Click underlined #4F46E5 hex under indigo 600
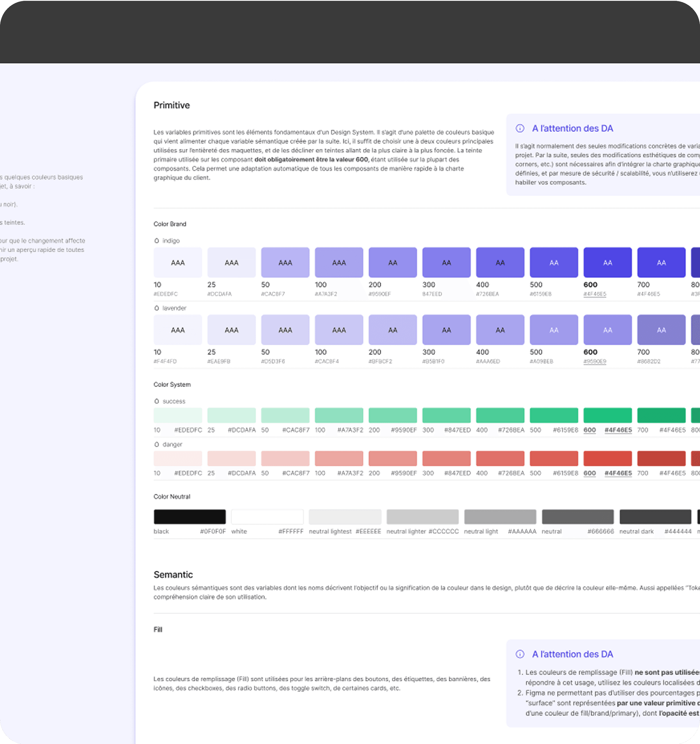 tap(595, 294)
